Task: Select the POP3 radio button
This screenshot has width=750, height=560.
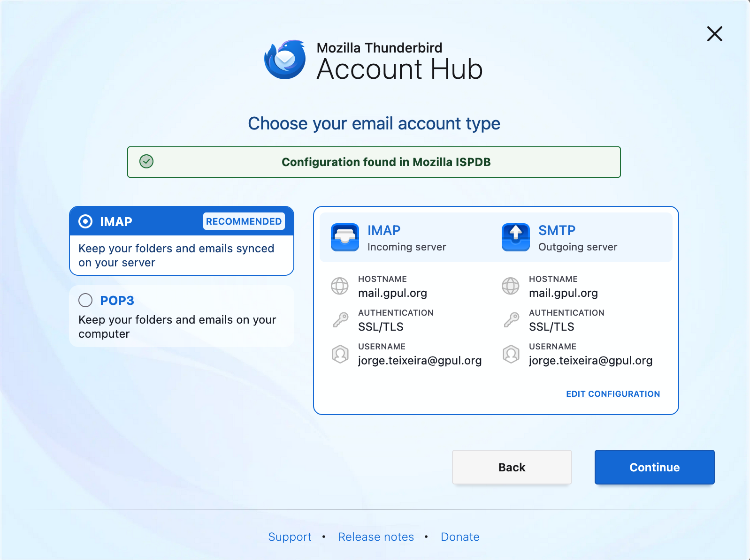Action: pos(85,300)
